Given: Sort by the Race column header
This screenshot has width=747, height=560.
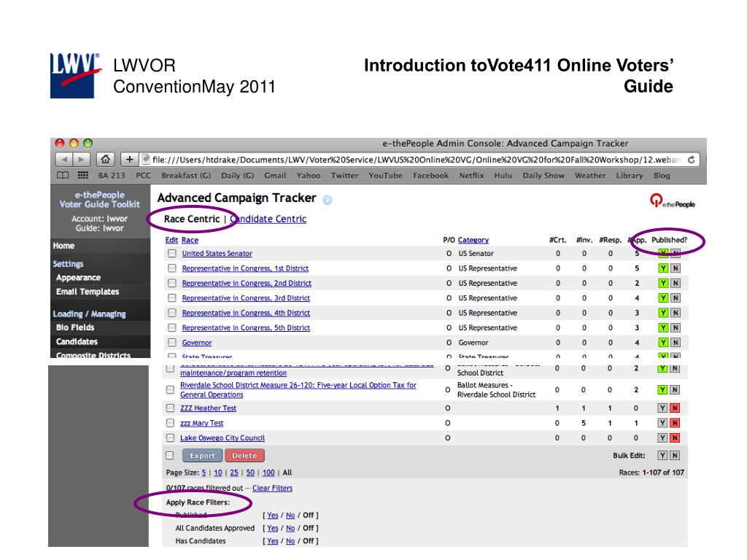Looking at the screenshot, I should tap(190, 240).
